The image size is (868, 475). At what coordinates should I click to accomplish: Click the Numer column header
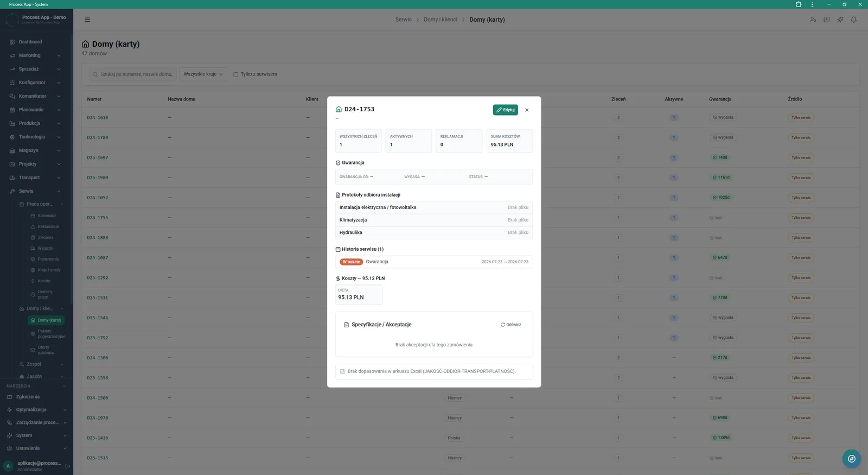(94, 99)
